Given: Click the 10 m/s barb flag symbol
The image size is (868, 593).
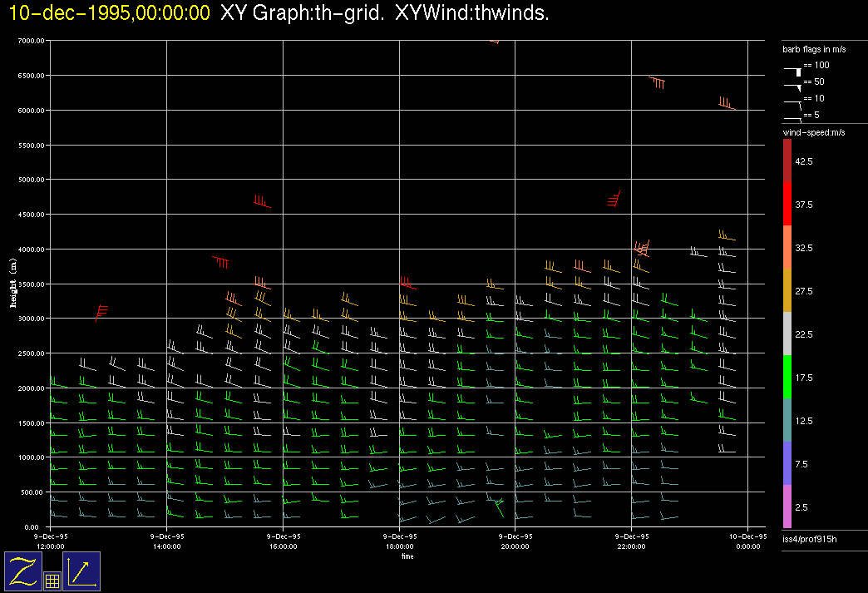Looking at the screenshot, I should point(792,102).
